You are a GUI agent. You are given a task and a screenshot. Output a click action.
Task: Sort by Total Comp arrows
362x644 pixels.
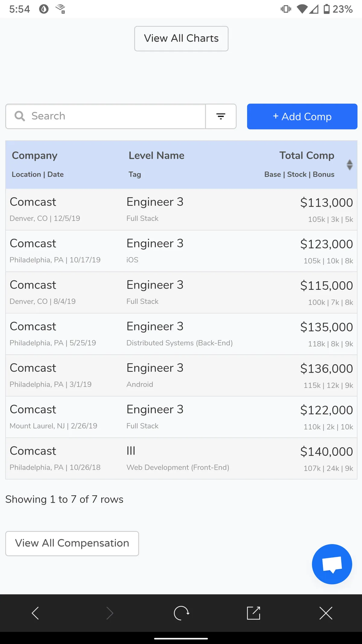point(350,165)
